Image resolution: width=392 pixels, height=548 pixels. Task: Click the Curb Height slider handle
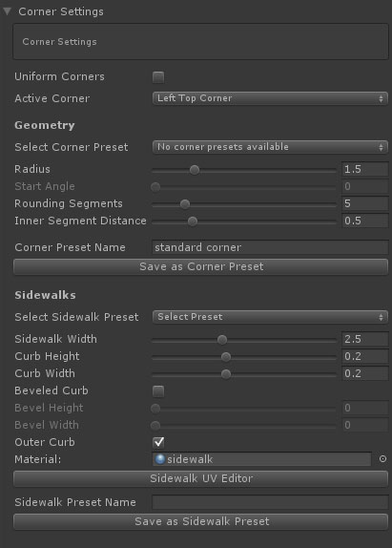click(226, 357)
